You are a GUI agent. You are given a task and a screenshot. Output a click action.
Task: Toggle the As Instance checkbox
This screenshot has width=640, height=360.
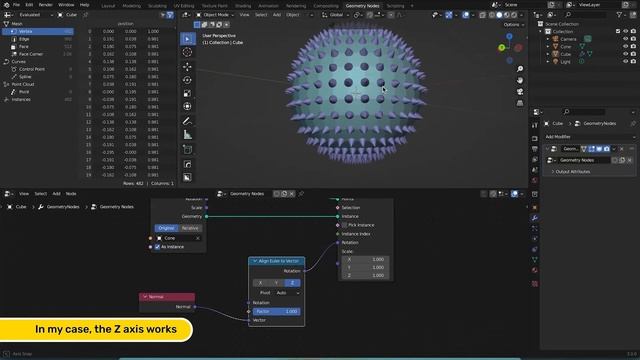point(158,247)
